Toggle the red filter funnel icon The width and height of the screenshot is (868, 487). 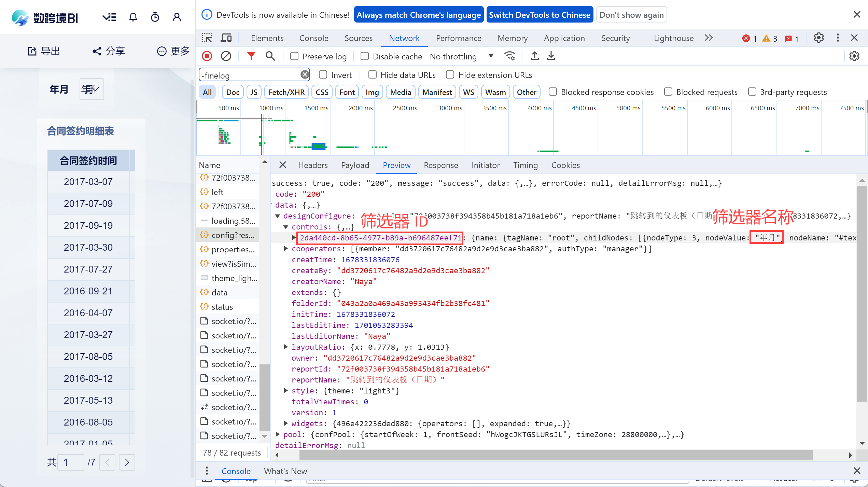pyautogui.click(x=251, y=56)
